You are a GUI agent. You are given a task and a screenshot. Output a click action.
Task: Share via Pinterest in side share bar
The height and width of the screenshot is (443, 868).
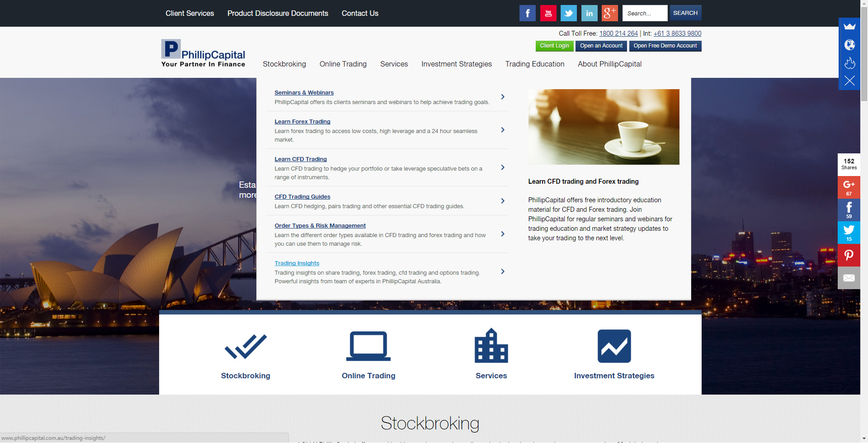coord(849,255)
